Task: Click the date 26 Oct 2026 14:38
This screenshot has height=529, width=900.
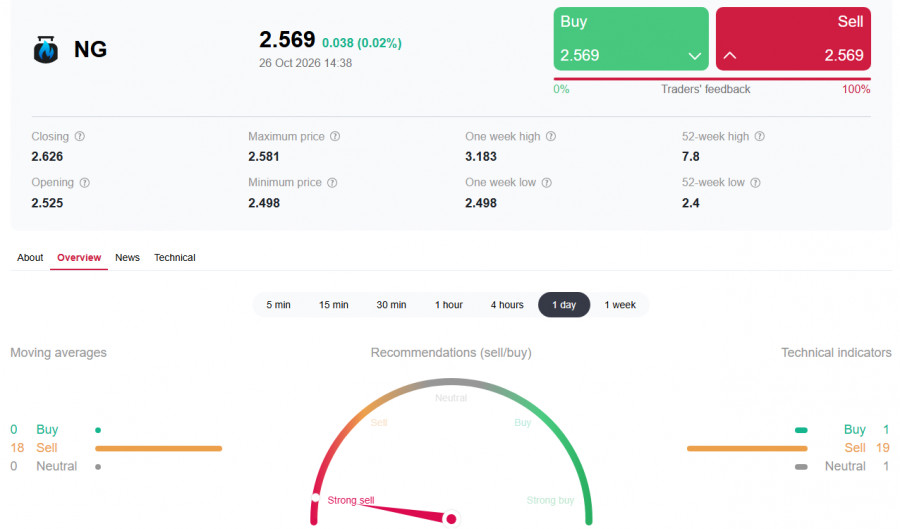Action: coord(305,63)
